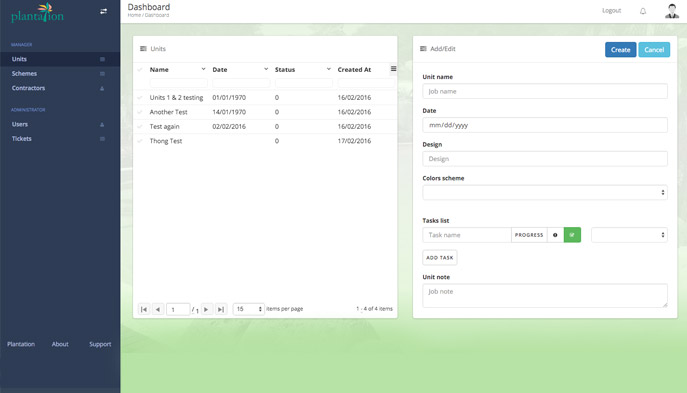Select created date '17/02/2016'
Image resolution: width=687 pixels, height=393 pixels.
(354, 141)
